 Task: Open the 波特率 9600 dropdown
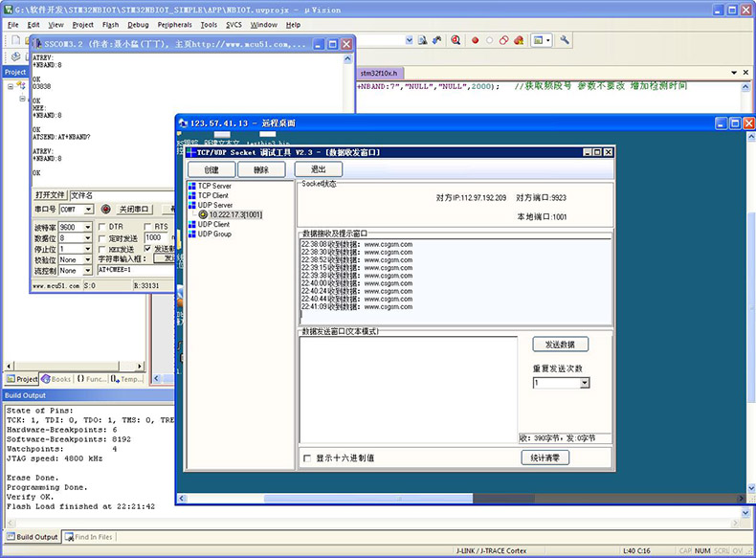(88, 227)
